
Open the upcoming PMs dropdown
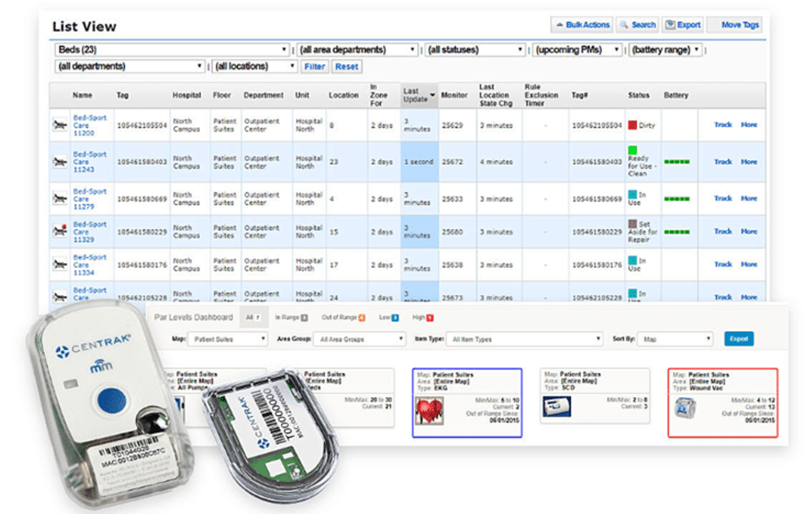pos(577,50)
